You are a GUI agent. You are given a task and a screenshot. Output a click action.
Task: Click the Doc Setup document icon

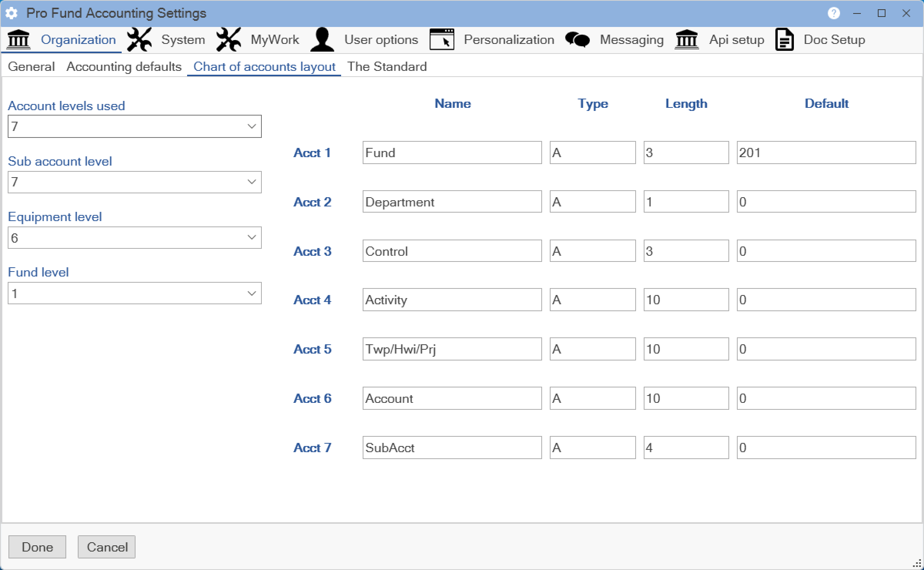pyautogui.click(x=784, y=40)
